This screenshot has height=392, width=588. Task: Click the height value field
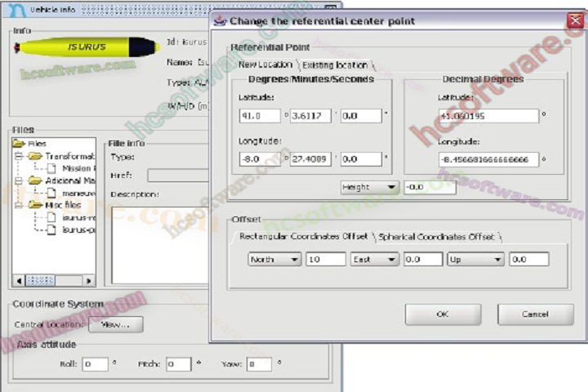tap(430, 187)
